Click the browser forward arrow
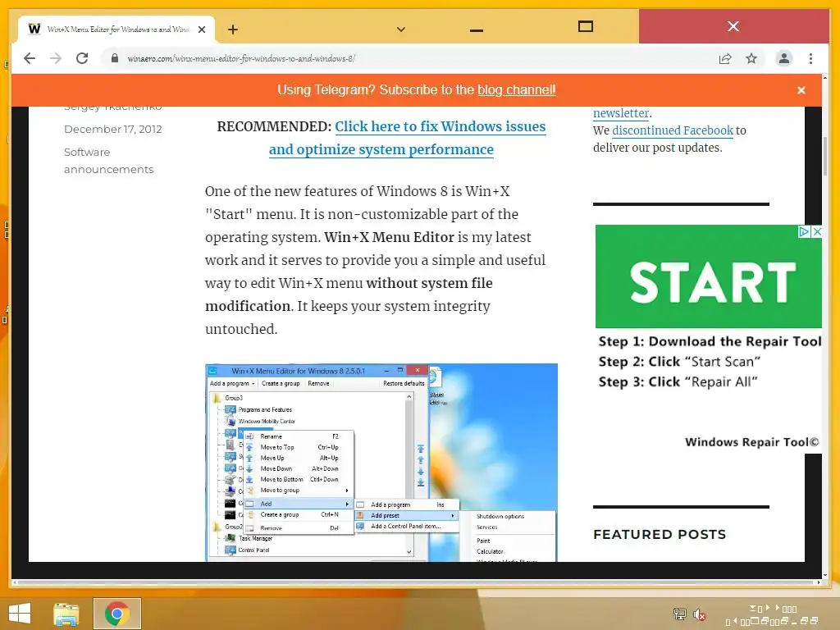Image resolution: width=840 pixels, height=630 pixels. 56,58
